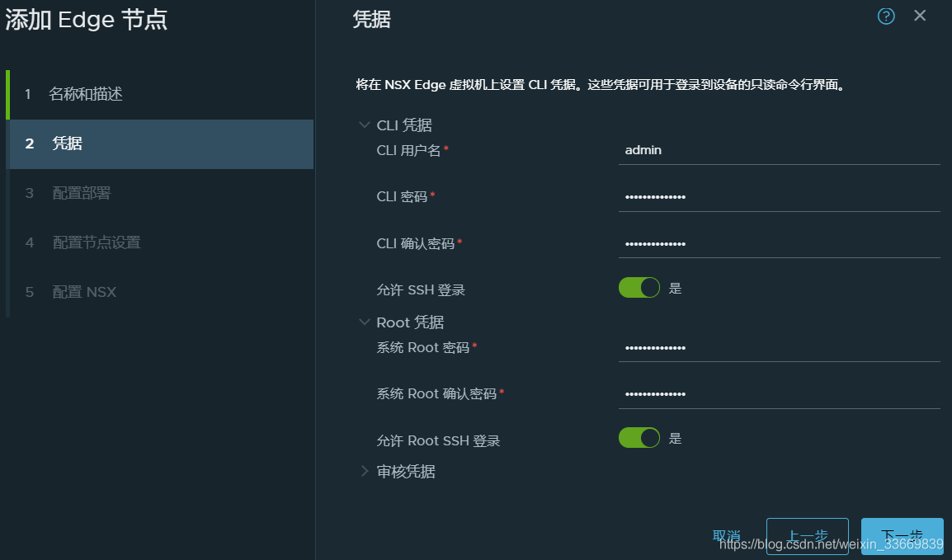Proceed with 下一步 button
Screen dimensions: 952x560
pos(902,536)
